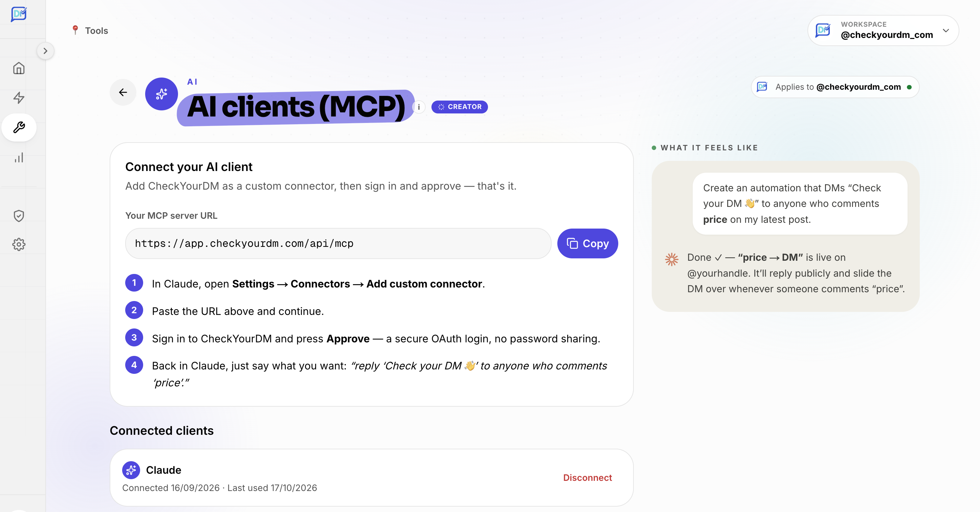
Task: Open the Home sidebar icon
Action: tap(19, 68)
